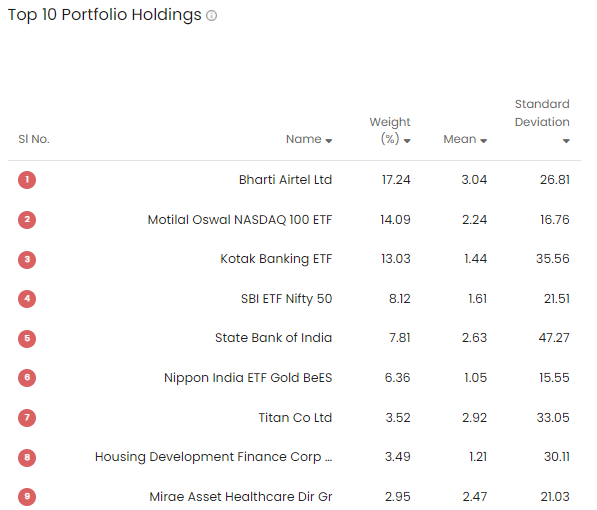
Task: Open the Motilal Oswal NASDAQ 100 ETF holding
Action: click(240, 220)
